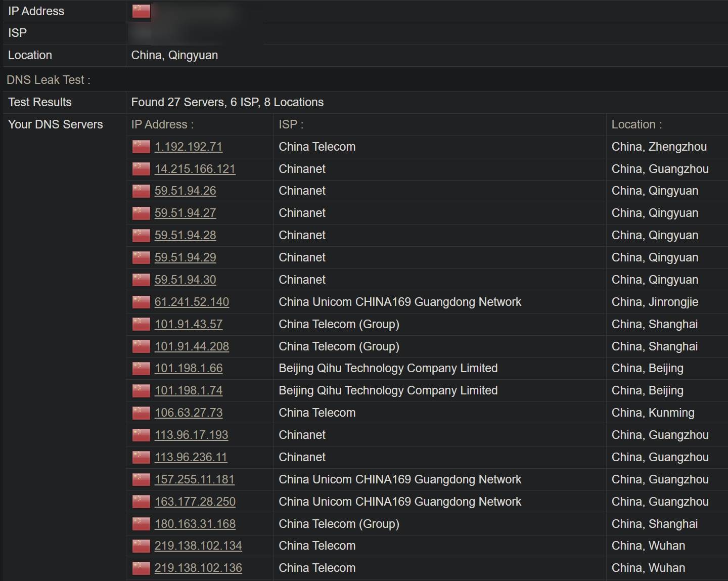The image size is (728, 581).
Task: Select 'China, Kunming' location cell
Action: click(x=653, y=413)
